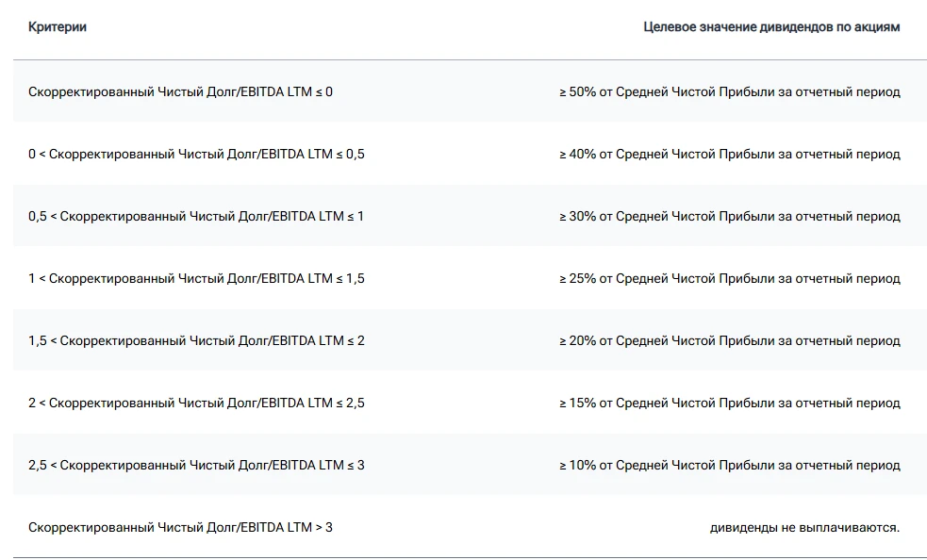Image resolution: width=927 pixels, height=560 pixels.
Task: Select the '≥ 25% от Средней Чистой Прибыли' cell
Action: pyautogui.click(x=730, y=278)
